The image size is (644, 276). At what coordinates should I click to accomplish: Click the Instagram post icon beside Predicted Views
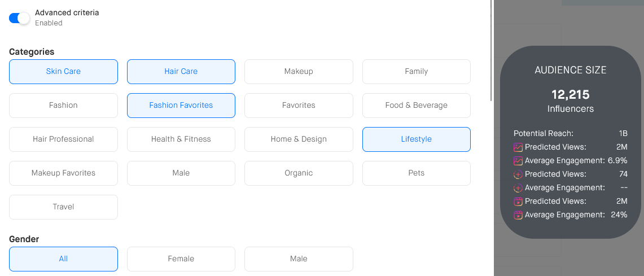tap(518, 147)
